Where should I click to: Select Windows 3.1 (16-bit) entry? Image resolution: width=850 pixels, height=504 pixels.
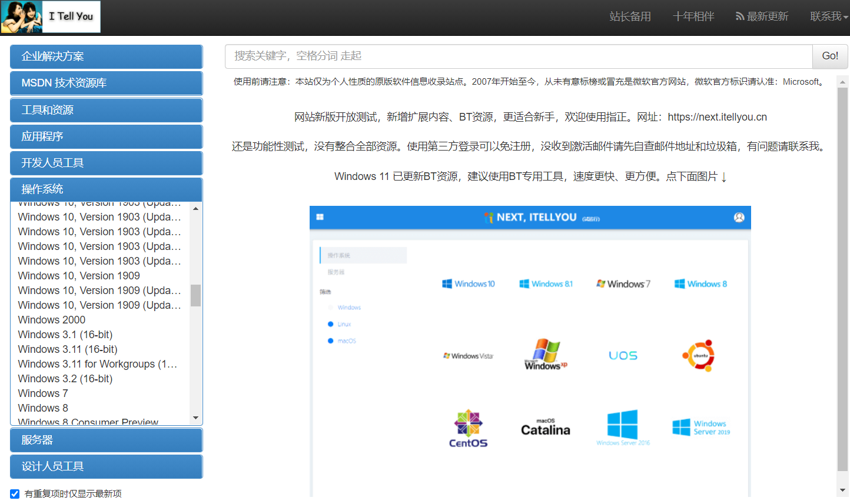[x=65, y=335]
